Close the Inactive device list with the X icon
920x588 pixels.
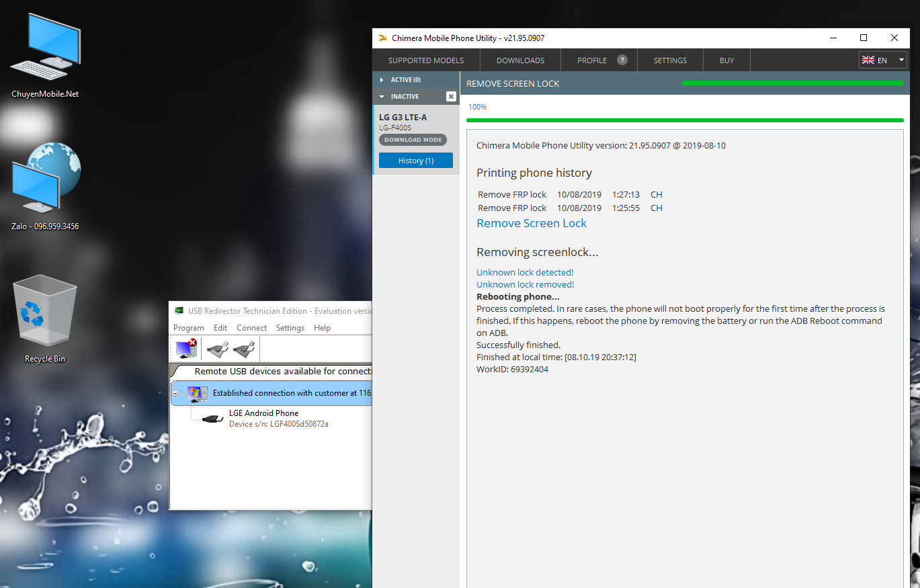(451, 97)
